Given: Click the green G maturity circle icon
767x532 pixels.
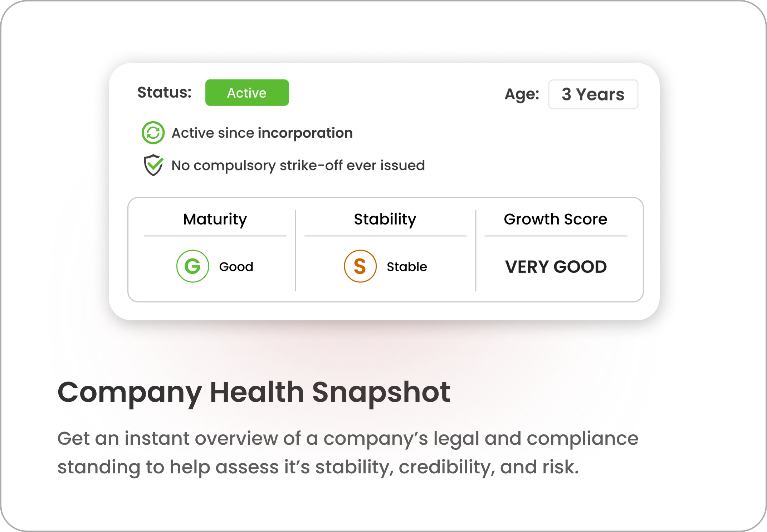Looking at the screenshot, I should [x=192, y=266].
